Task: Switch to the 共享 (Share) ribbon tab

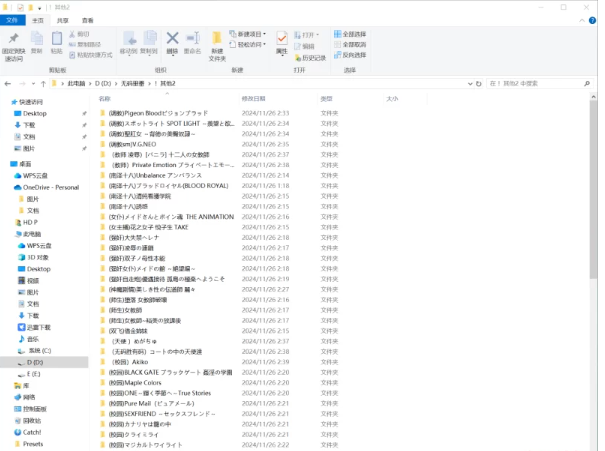Action: tap(63, 20)
